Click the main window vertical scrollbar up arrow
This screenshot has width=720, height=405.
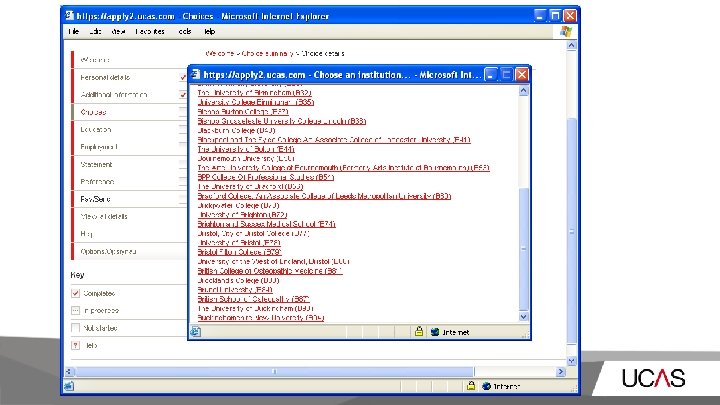click(x=571, y=45)
